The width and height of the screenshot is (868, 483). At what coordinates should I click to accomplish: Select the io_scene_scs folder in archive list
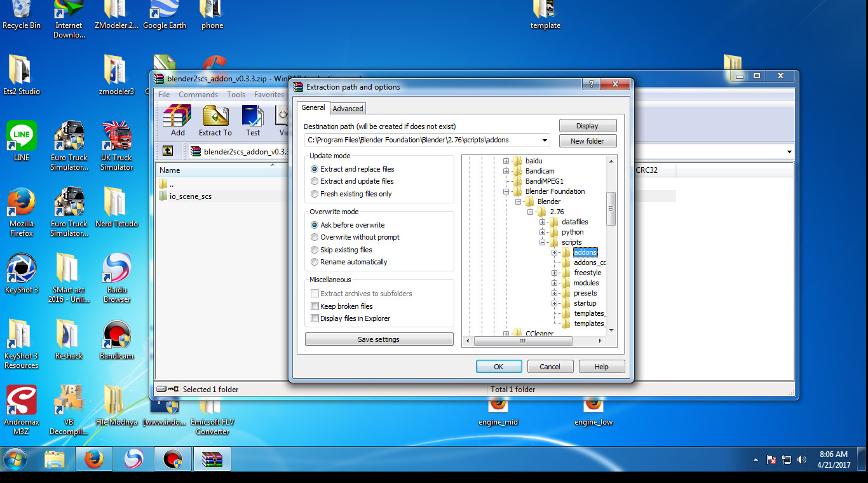(184, 196)
